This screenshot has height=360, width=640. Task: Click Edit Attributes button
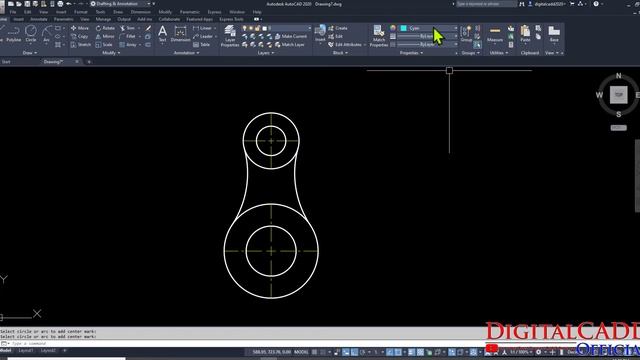coord(345,44)
